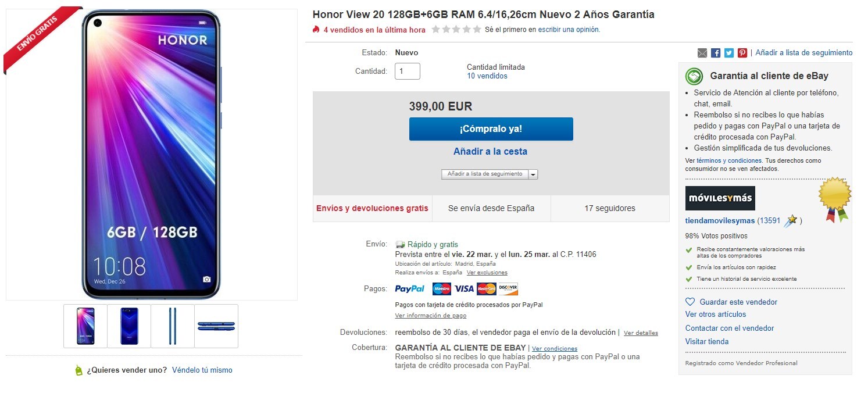Click the seller feedback star icon
868x393 pixels.
790,221
